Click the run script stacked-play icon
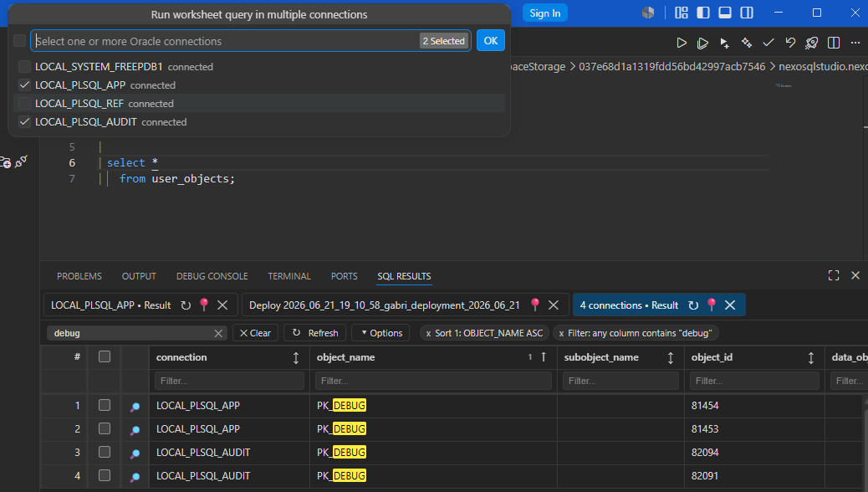 (x=702, y=43)
